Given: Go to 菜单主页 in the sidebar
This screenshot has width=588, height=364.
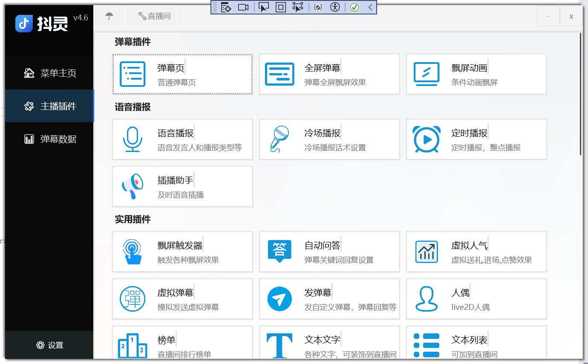Looking at the screenshot, I should pos(49,73).
